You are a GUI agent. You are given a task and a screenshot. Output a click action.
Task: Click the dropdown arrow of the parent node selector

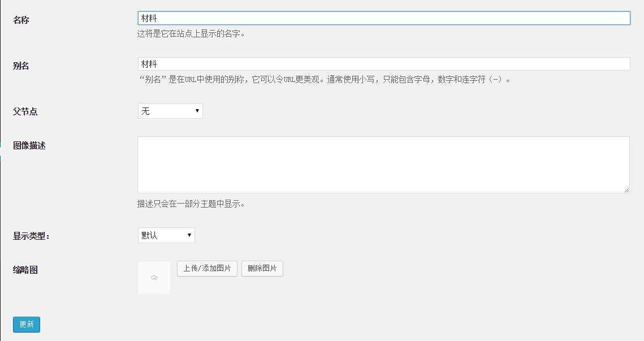pos(197,111)
